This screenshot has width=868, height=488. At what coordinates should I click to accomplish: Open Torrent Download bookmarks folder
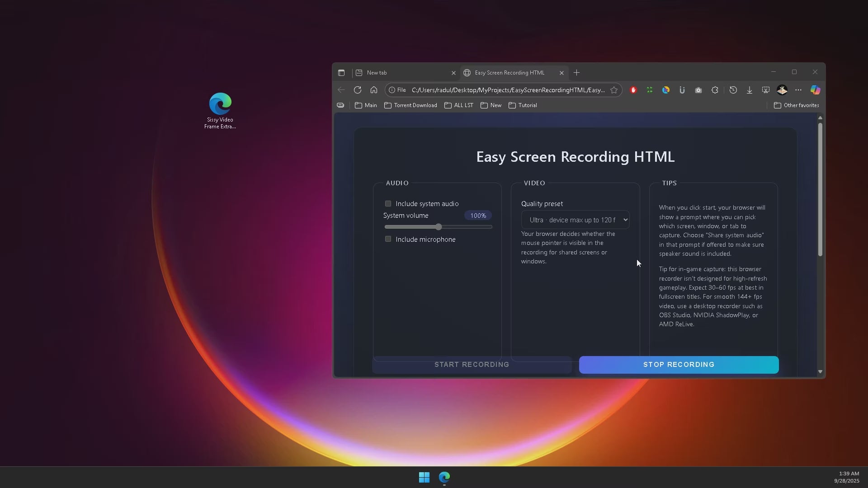410,105
